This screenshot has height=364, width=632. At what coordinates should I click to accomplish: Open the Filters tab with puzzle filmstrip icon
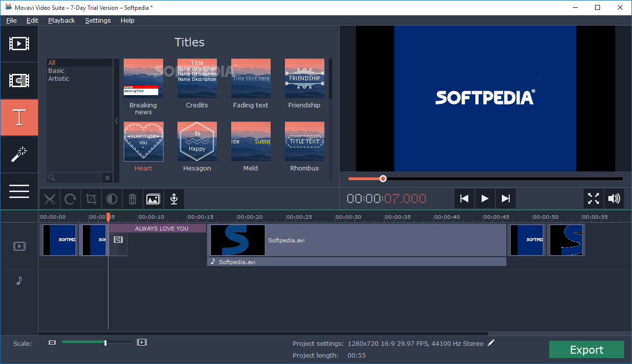click(x=19, y=80)
